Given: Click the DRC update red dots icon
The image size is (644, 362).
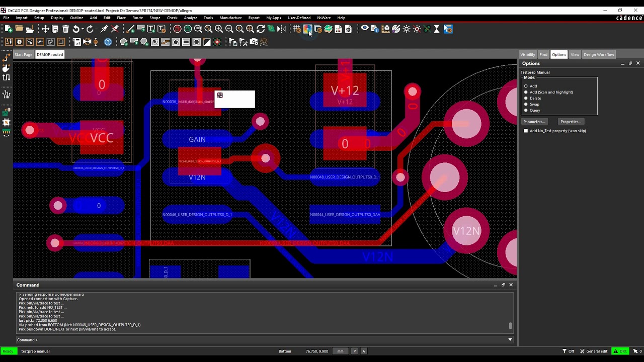Looking at the screenshot, I should (x=217, y=42).
